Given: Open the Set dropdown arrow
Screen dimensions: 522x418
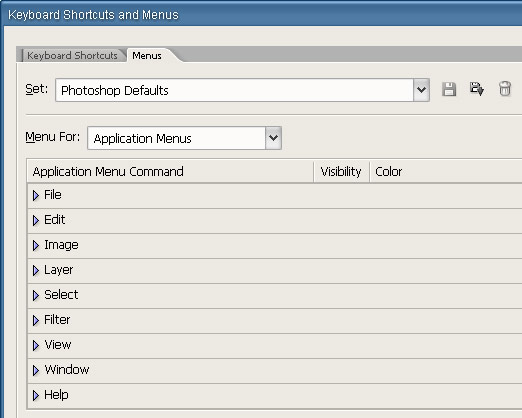Looking at the screenshot, I should [421, 90].
